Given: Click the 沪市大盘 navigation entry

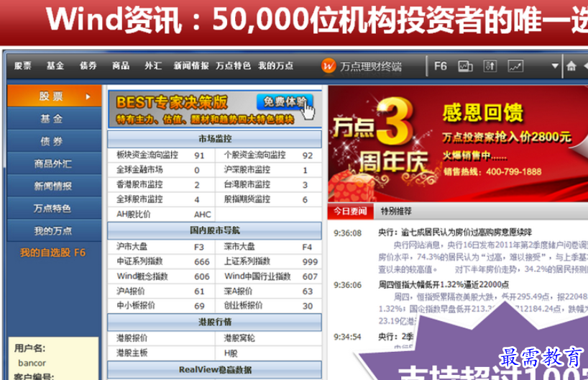Looking at the screenshot, I should 130,246.
